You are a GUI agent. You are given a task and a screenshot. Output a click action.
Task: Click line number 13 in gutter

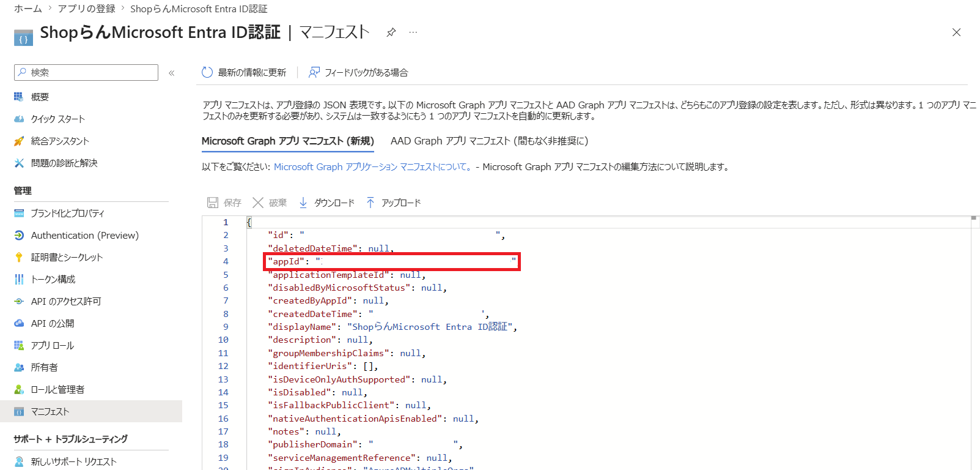pos(223,379)
